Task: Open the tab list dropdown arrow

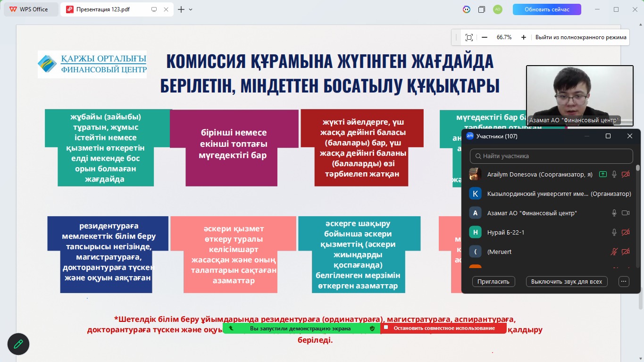Action: [x=191, y=9]
